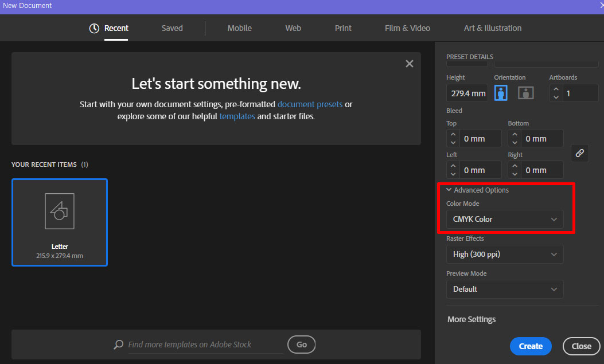Click the magnifier search icon for Adobe Stock
Viewport: 604px width, 364px height.
coord(118,345)
